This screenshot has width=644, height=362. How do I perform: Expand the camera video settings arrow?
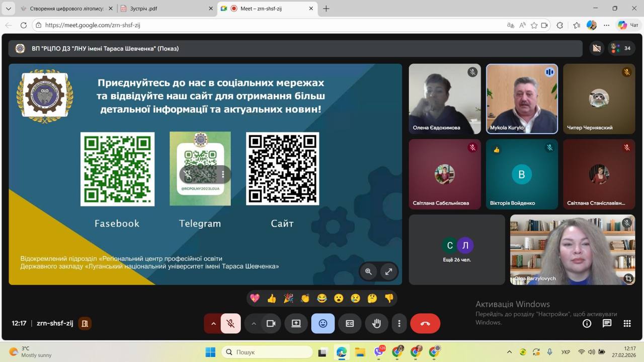click(x=254, y=324)
